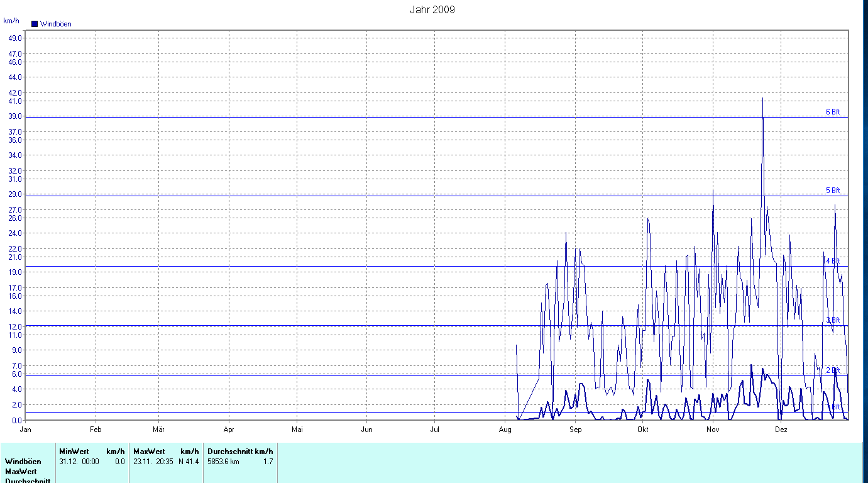868x483 pixels.
Task: Click the 49.0 y-axis label
Action: pyautogui.click(x=16, y=38)
